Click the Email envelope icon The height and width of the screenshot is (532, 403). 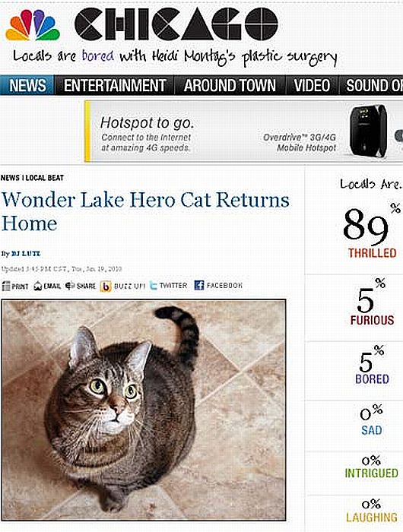[x=38, y=286]
